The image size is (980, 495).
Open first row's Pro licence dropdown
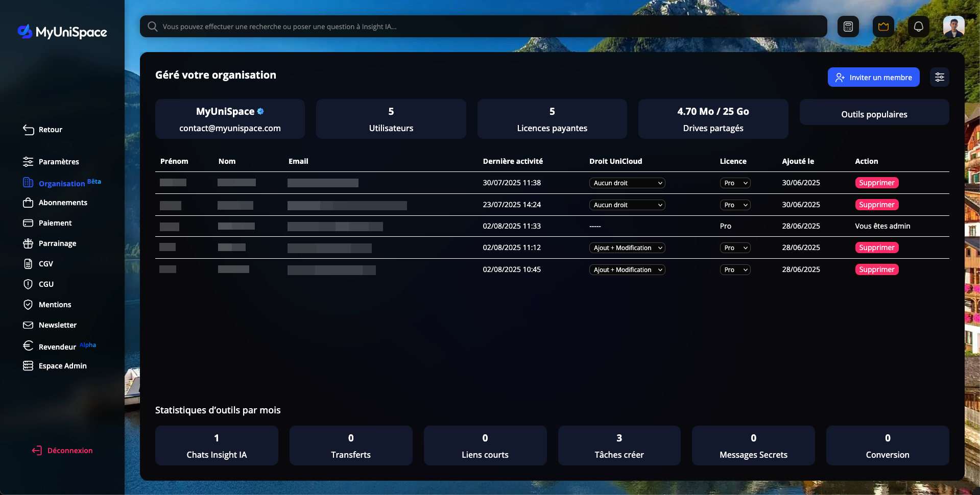click(735, 183)
